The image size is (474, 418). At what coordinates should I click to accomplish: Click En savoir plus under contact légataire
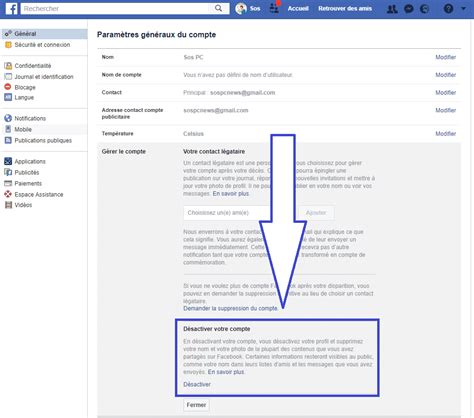231,193
